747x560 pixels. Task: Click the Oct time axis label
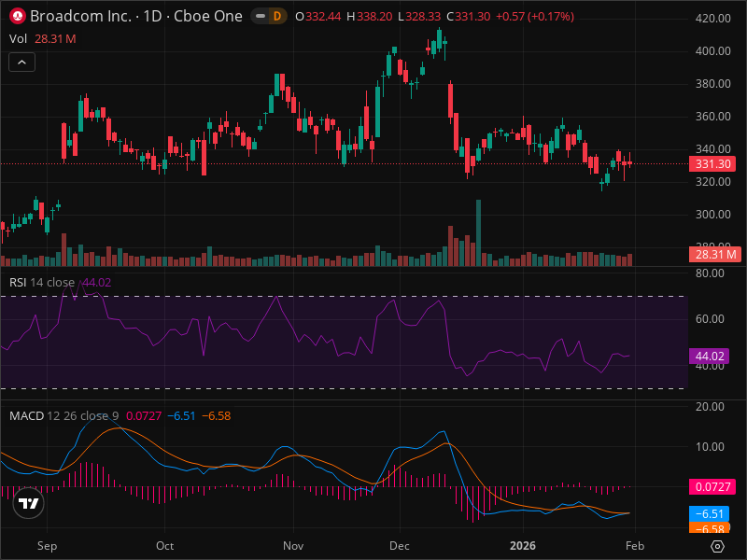tap(165, 546)
